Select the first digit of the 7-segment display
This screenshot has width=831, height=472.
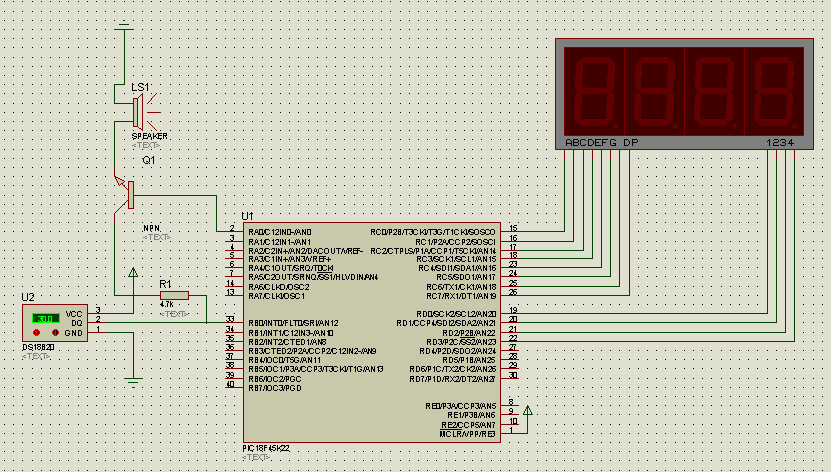coord(594,92)
